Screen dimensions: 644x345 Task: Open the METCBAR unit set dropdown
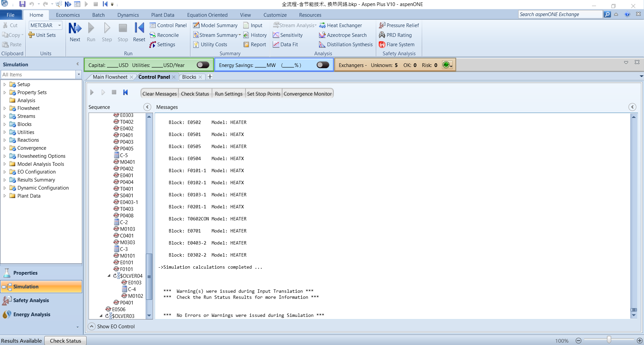point(59,25)
